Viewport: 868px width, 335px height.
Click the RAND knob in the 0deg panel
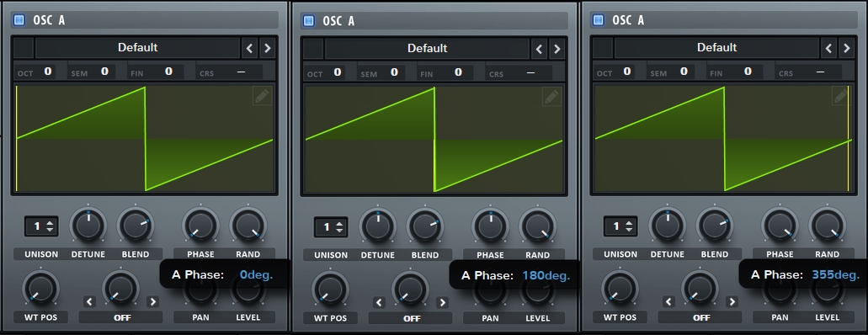[x=248, y=226]
